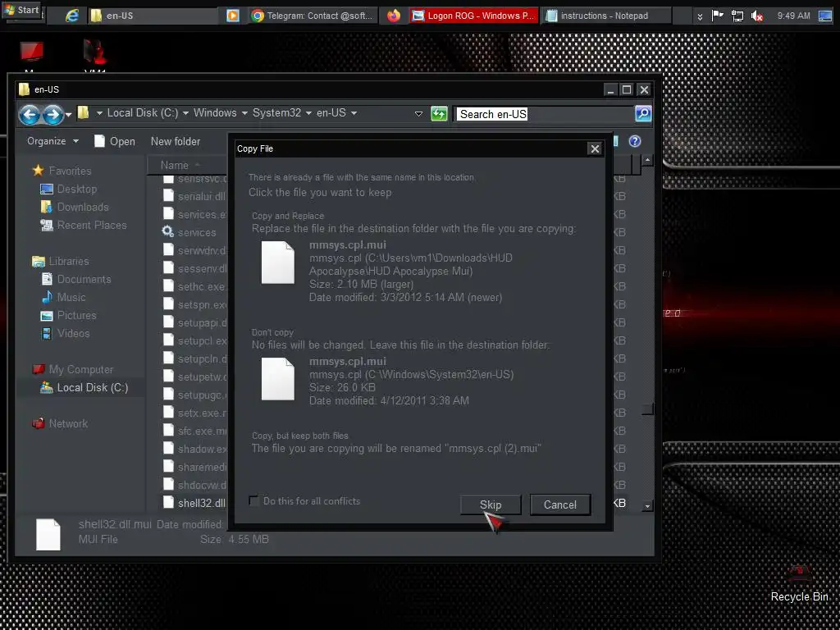Open address bar history dropdown
Image resolution: width=840 pixels, height=630 pixels.
coord(419,113)
